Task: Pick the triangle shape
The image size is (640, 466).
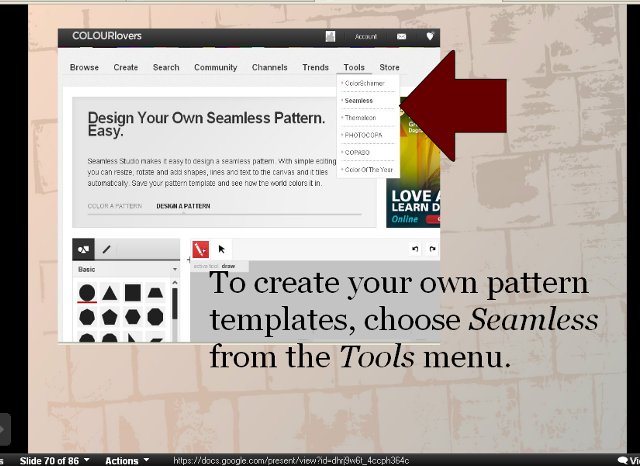Action: [x=109, y=293]
